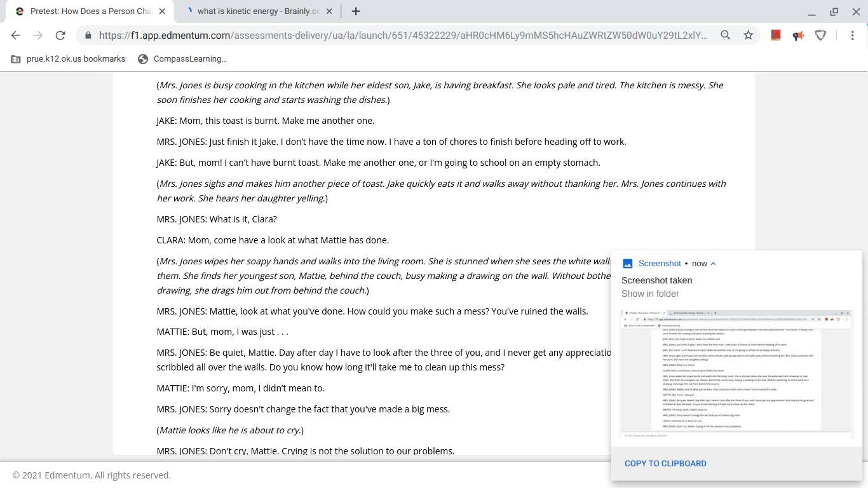868x488 pixels.
Task: Open the CompassLearning bookmark
Action: point(182,59)
